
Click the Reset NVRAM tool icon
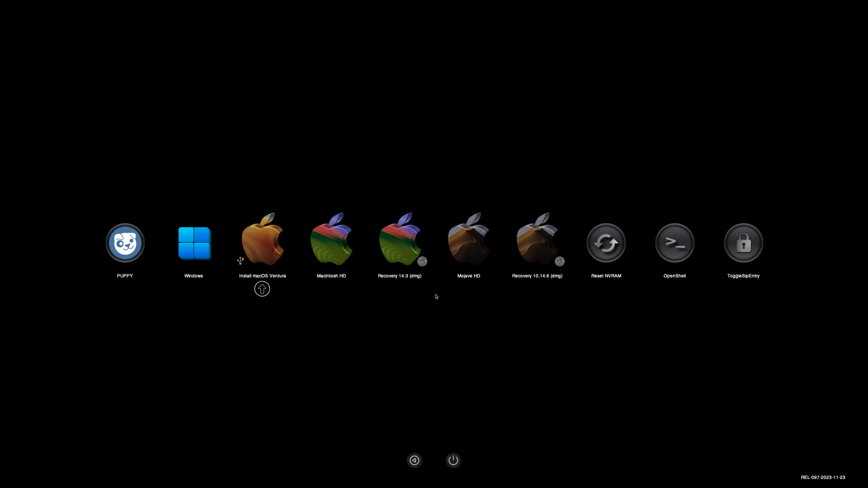click(606, 243)
